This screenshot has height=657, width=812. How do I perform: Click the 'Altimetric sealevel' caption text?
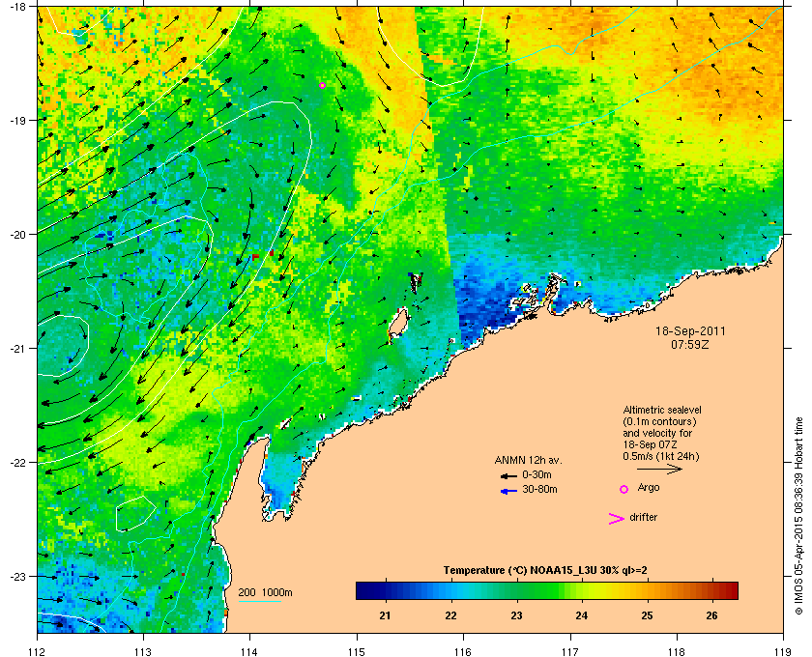(662, 410)
